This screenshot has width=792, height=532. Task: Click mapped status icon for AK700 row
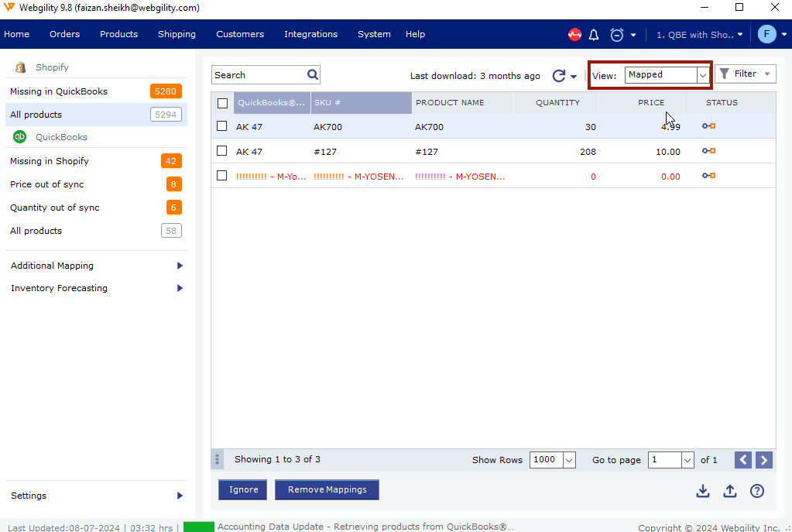click(708, 127)
